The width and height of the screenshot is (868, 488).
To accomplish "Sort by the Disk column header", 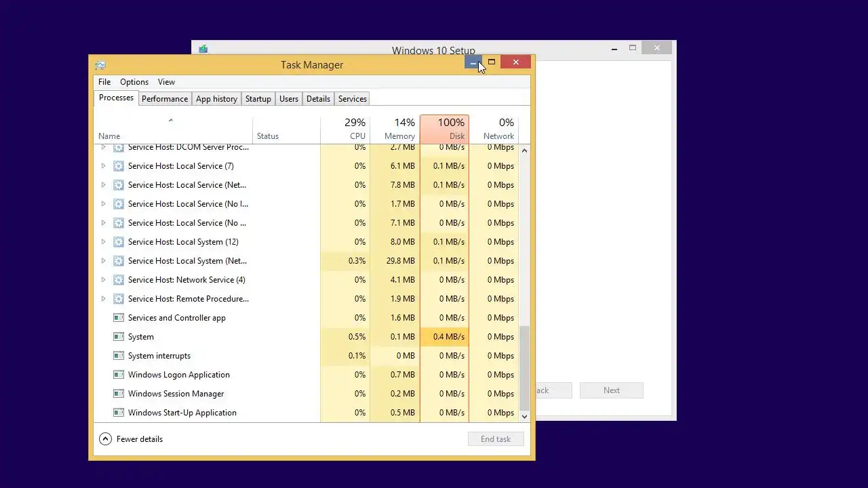I will click(x=444, y=129).
